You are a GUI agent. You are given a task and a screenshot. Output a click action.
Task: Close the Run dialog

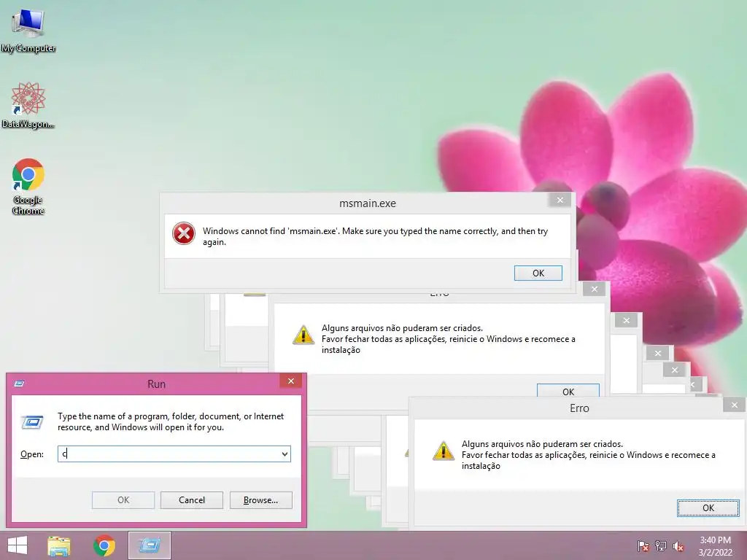(290, 381)
